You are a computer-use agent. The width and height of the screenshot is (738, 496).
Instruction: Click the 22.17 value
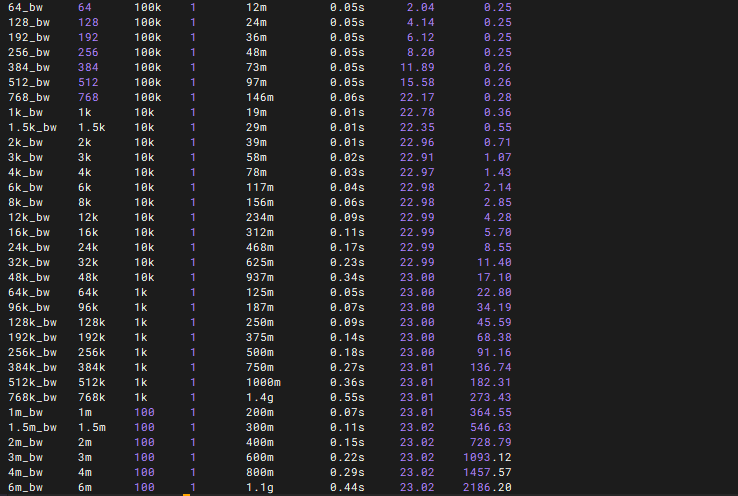pyautogui.click(x=416, y=97)
